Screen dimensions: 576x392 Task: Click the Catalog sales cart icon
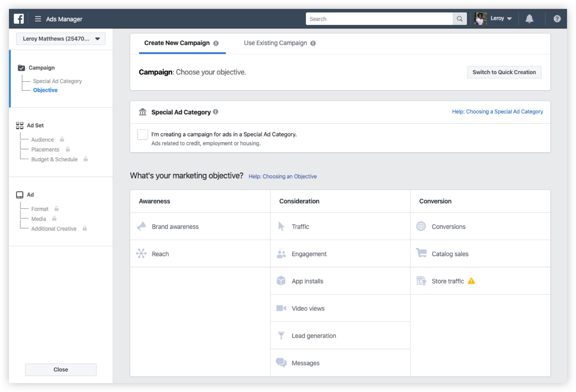tap(421, 253)
